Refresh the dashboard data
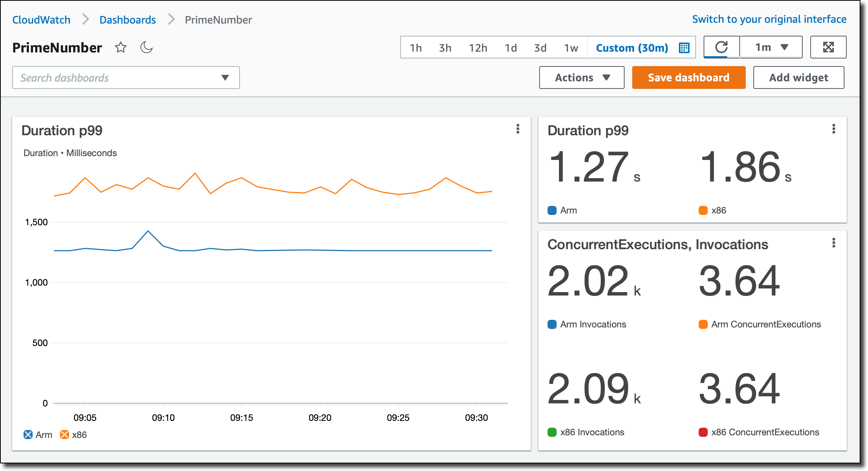868x471 pixels. [721, 47]
